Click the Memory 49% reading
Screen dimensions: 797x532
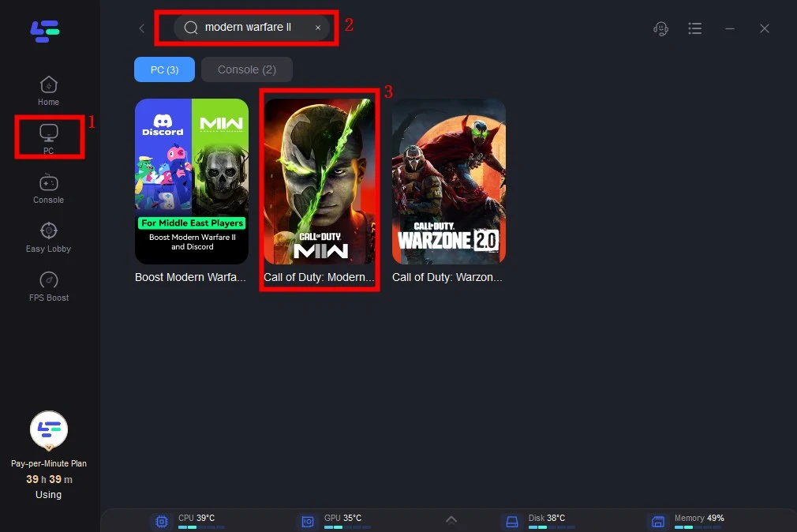click(699, 518)
